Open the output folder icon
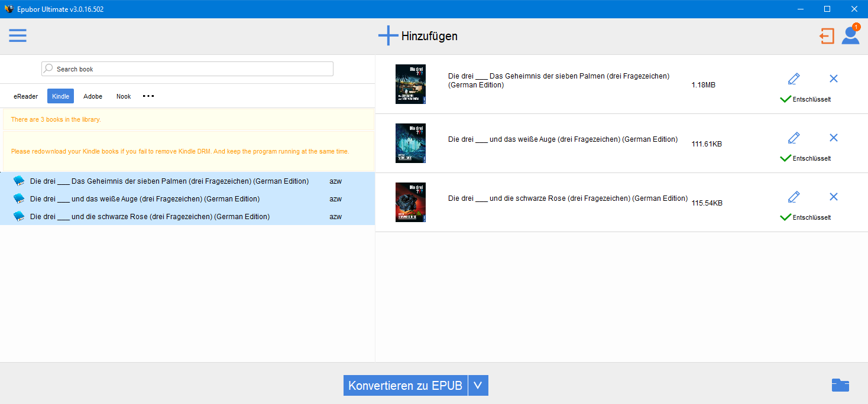Image resolution: width=868 pixels, height=404 pixels. click(x=840, y=385)
